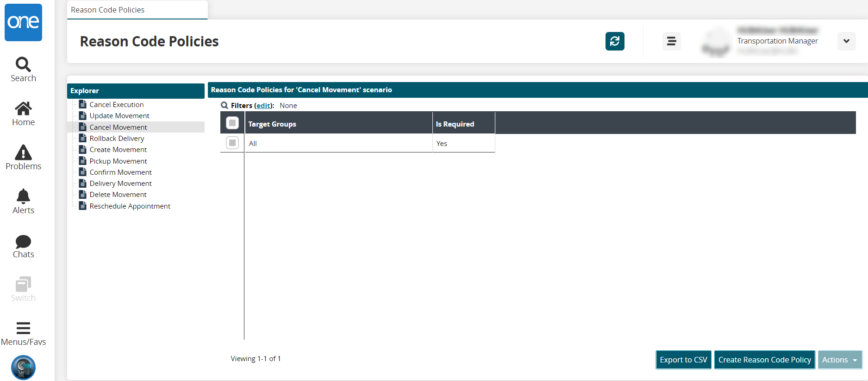
Task: Click the Rollback Delivery document icon
Action: (83, 138)
